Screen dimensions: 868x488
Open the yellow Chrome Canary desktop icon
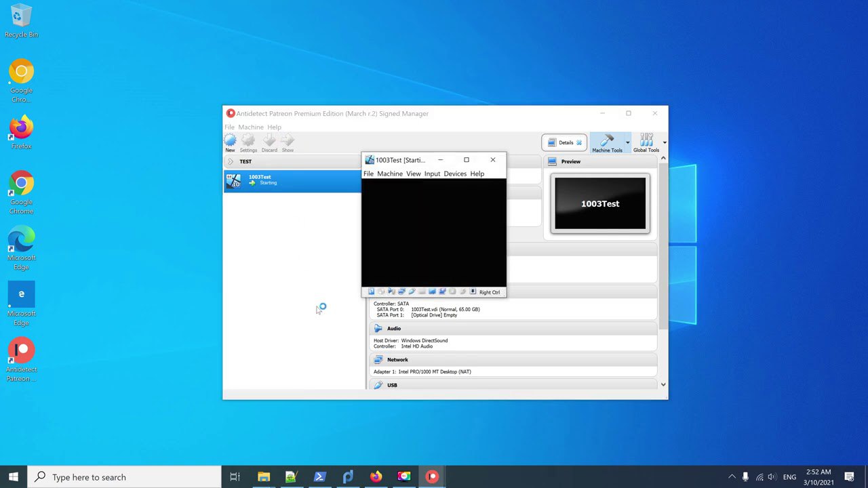click(21, 81)
